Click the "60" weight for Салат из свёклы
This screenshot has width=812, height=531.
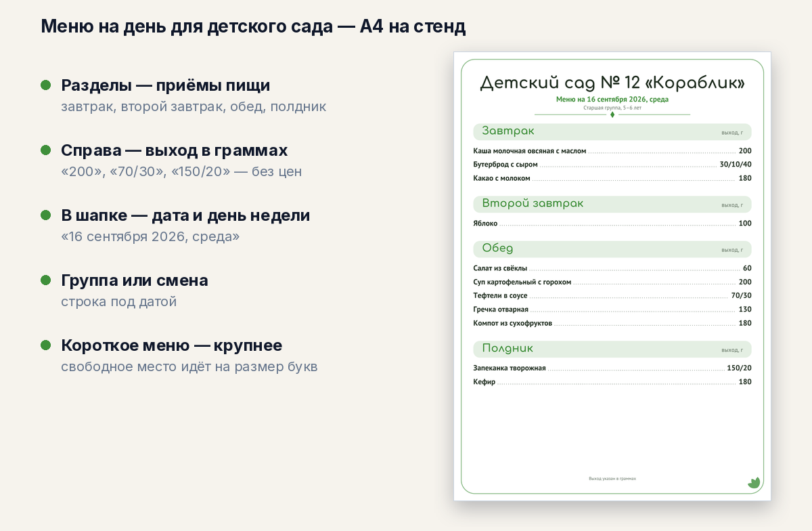point(747,268)
